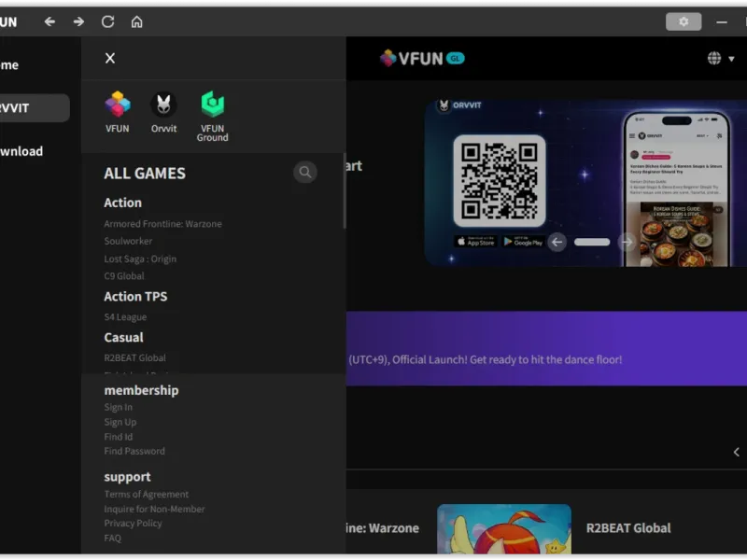
Task: Open Lost Saga : Origin game link
Action: click(x=140, y=259)
